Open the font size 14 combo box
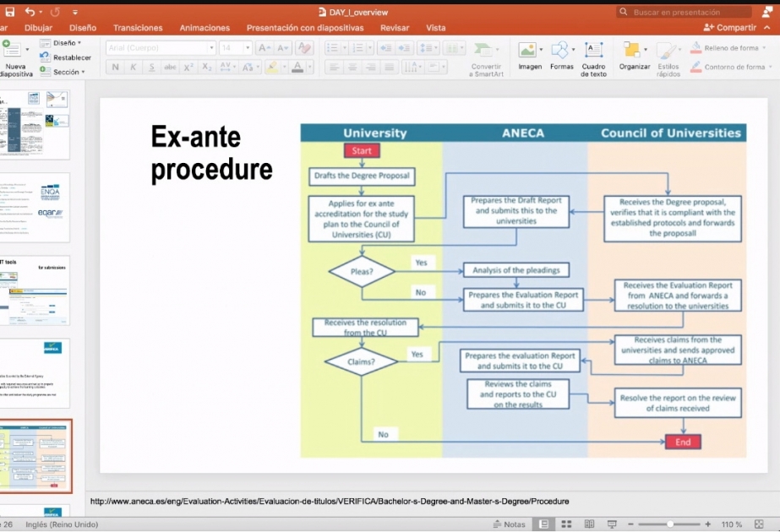Image resolution: width=780 pixels, height=532 pixels. tap(235, 48)
